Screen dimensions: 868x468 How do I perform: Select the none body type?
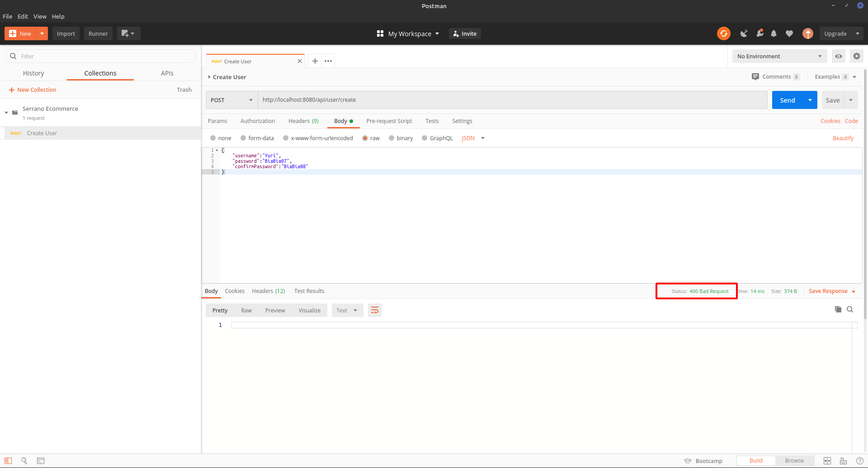(213, 138)
